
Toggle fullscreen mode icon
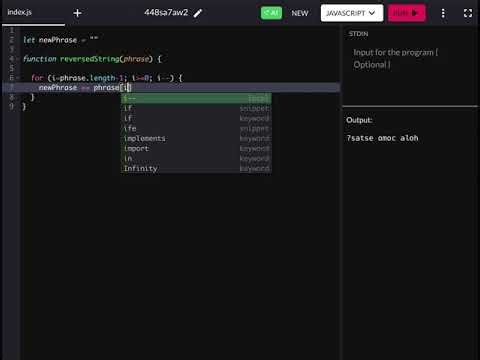click(468, 13)
